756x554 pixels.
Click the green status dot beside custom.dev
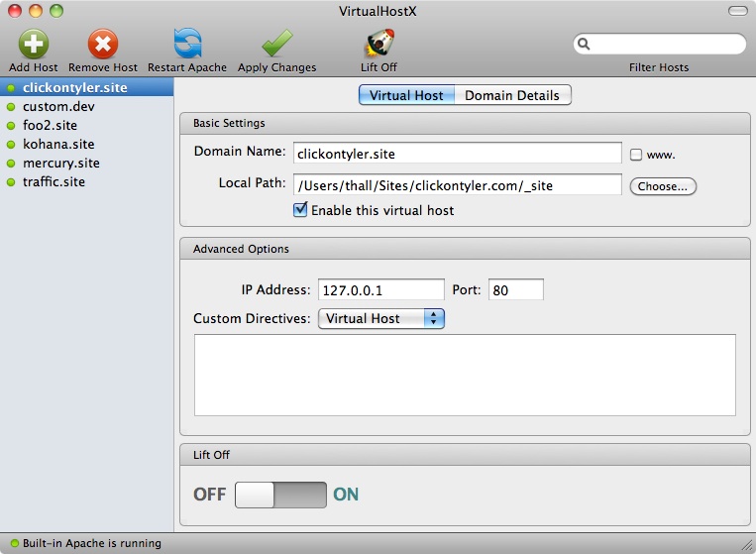[x=12, y=107]
